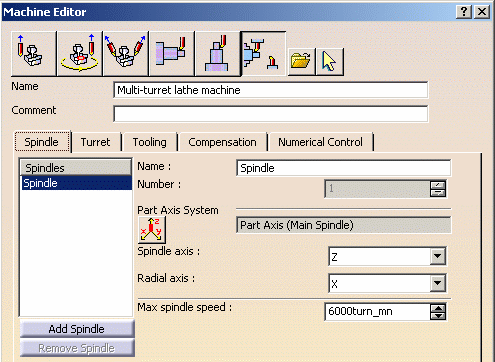Click the Add Spindle button
Screen dimensions: 495x362
(x=77, y=329)
